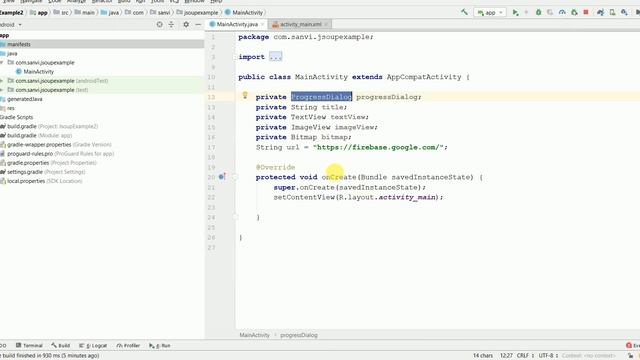Select the Gradle Scripts node
Screen dimensions: 640x360
16,117
